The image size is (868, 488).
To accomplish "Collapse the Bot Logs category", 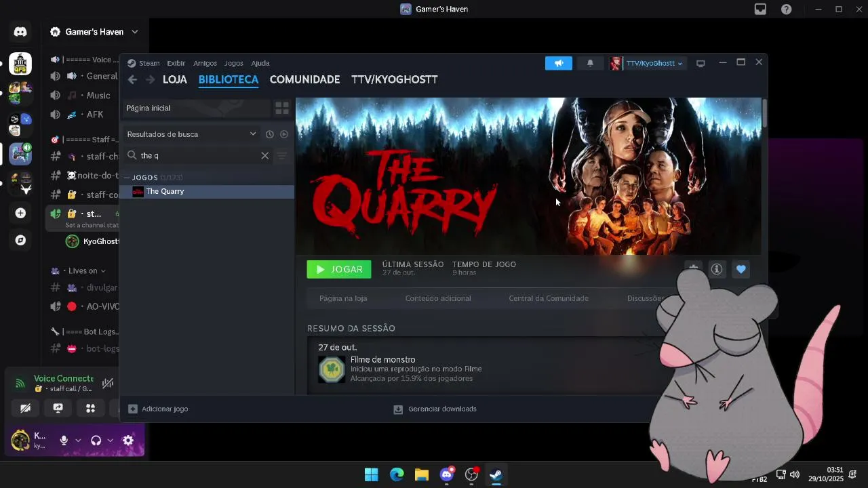I will tap(84, 331).
